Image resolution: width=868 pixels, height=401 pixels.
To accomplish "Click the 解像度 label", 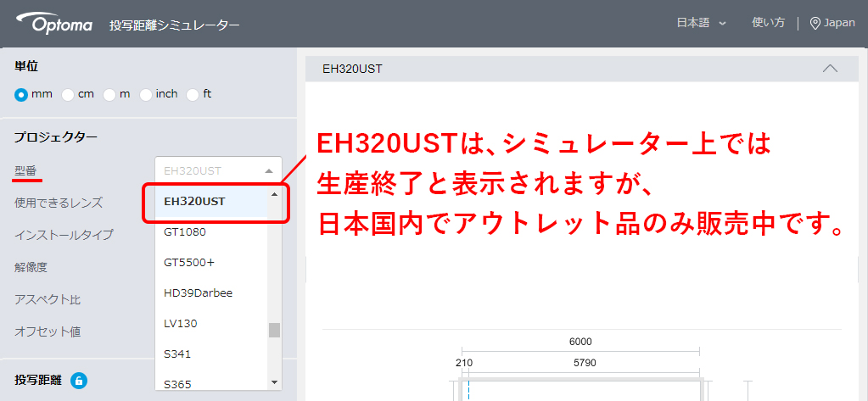I will click(31, 267).
